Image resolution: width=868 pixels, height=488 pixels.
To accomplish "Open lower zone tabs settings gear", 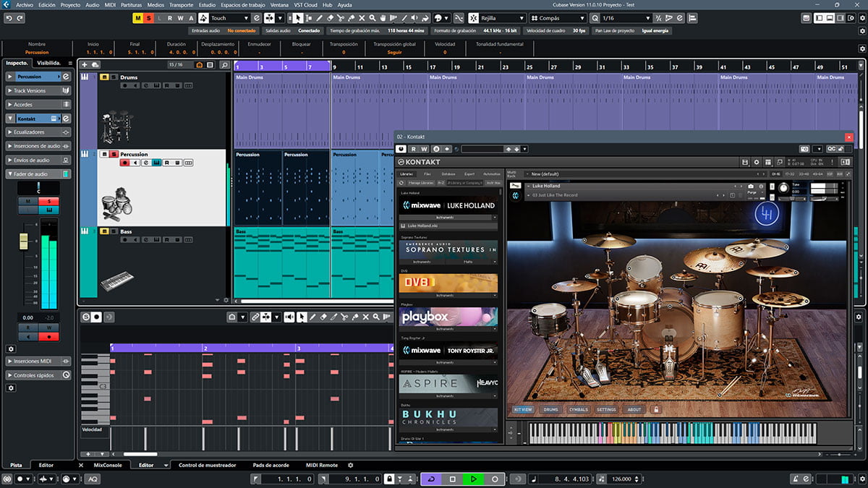I will pos(351,465).
